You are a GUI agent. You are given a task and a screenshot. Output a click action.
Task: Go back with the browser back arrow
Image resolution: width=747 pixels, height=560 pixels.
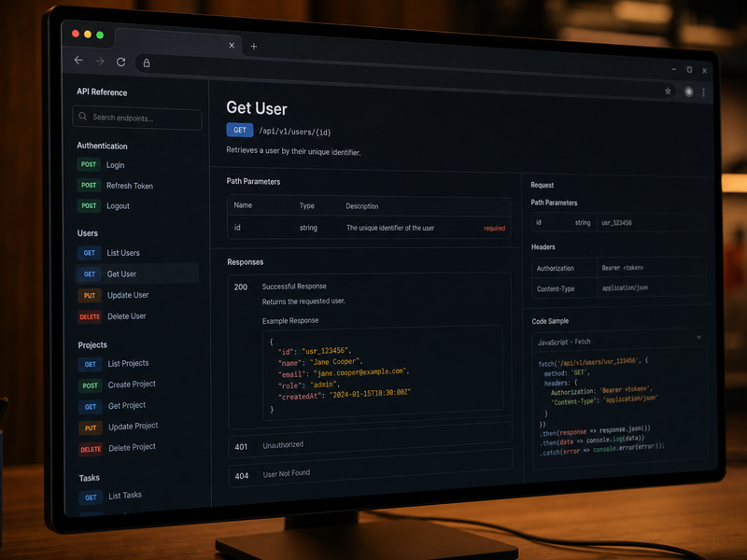tap(78, 60)
